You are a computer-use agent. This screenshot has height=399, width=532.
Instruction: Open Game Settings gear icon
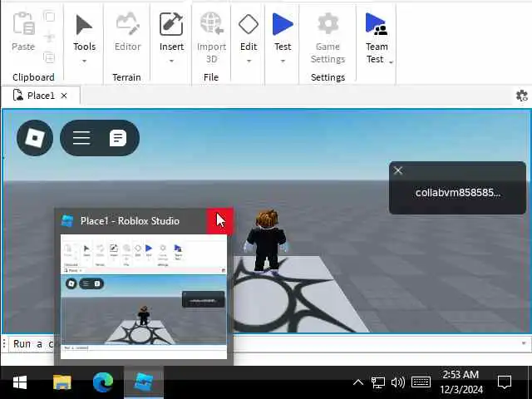click(328, 23)
